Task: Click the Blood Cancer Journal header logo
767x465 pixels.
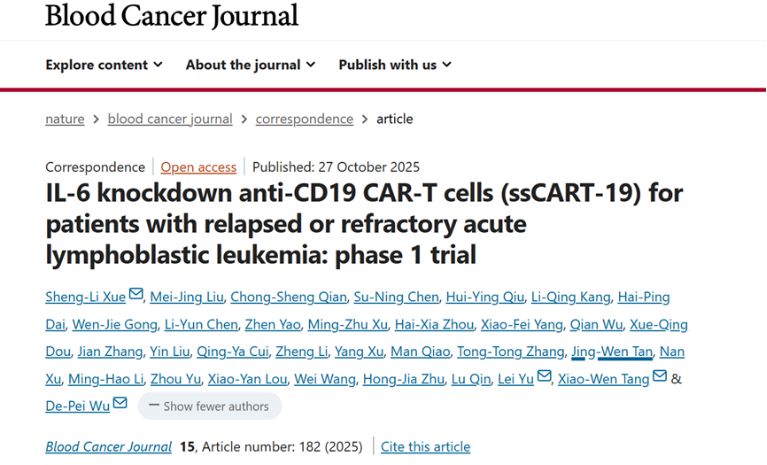Action: click(x=172, y=15)
